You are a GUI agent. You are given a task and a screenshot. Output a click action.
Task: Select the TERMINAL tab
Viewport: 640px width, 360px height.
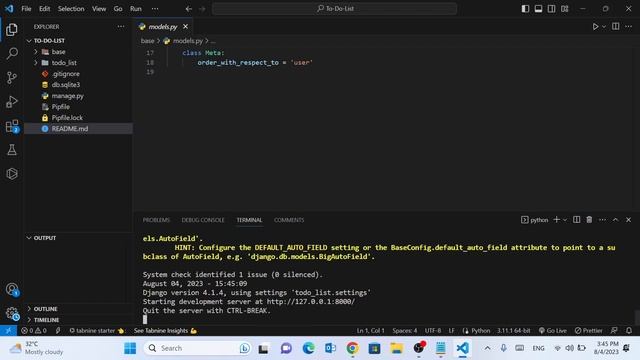click(249, 220)
